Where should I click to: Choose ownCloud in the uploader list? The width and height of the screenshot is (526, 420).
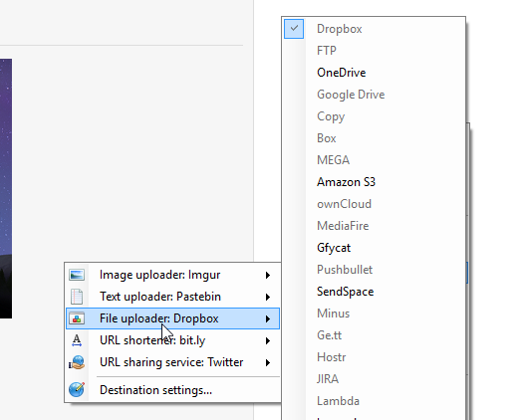tap(374, 204)
